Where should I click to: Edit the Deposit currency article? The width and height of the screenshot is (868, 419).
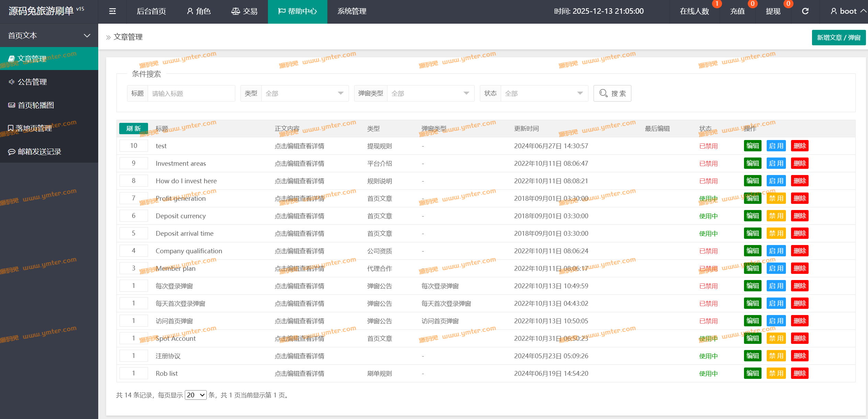click(752, 216)
